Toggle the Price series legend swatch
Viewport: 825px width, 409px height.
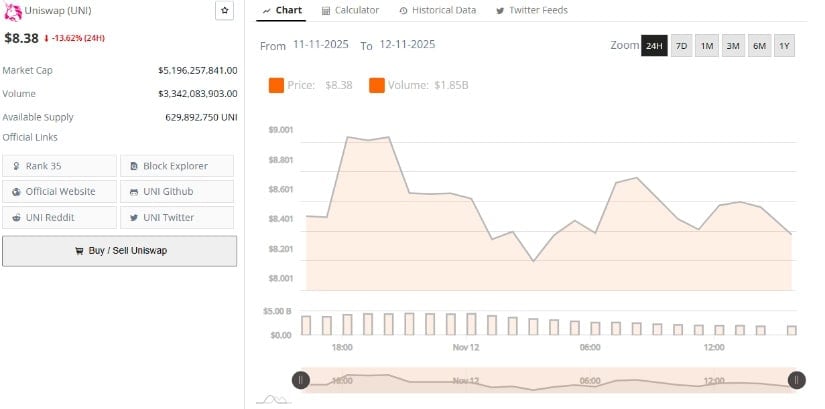point(276,85)
